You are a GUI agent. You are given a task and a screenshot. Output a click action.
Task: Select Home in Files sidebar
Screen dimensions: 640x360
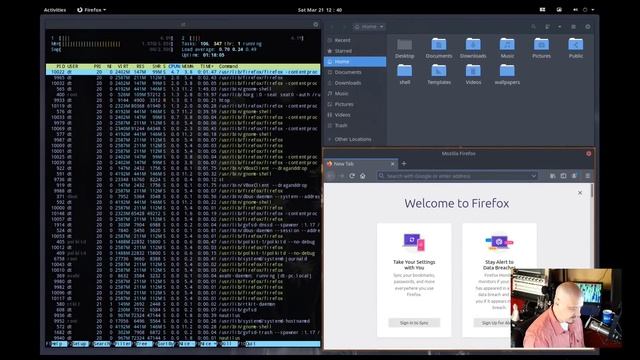coord(355,62)
